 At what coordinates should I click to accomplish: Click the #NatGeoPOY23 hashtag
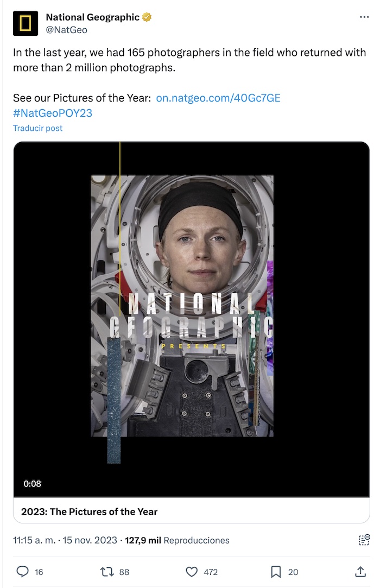click(x=53, y=113)
